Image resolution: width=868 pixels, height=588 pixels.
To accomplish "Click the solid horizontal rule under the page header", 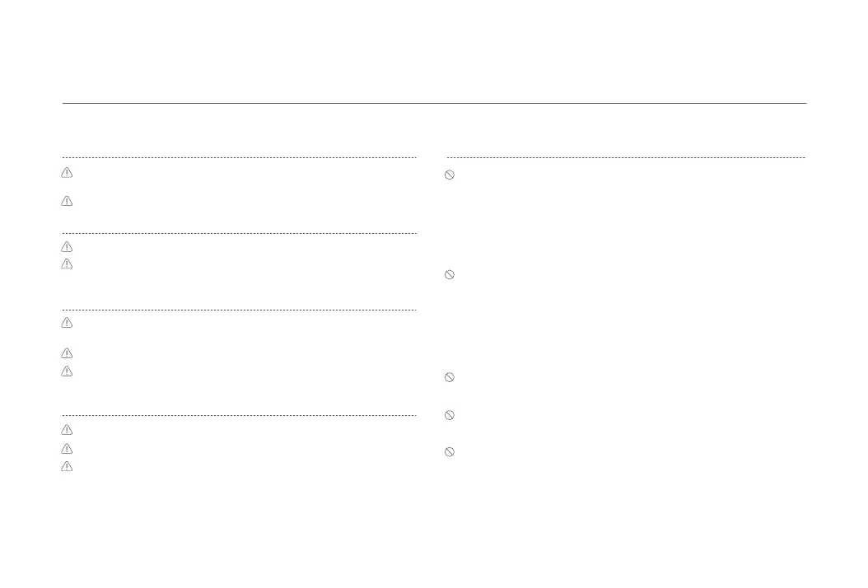I will coord(434,103).
